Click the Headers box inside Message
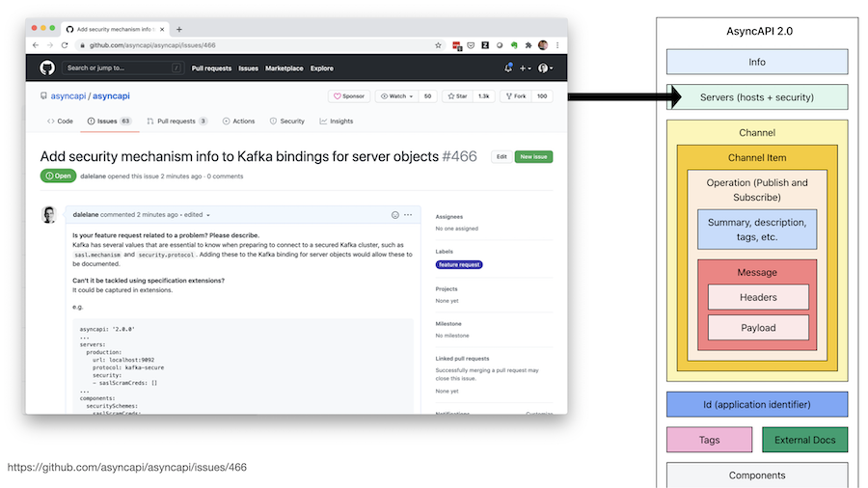This screenshot has width=868, height=488. (758, 297)
